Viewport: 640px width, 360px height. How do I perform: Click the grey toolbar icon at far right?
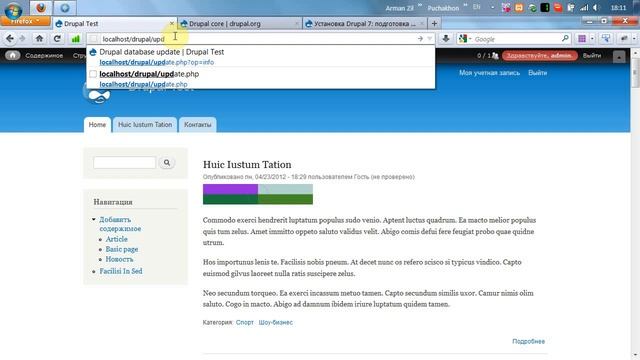click(624, 39)
